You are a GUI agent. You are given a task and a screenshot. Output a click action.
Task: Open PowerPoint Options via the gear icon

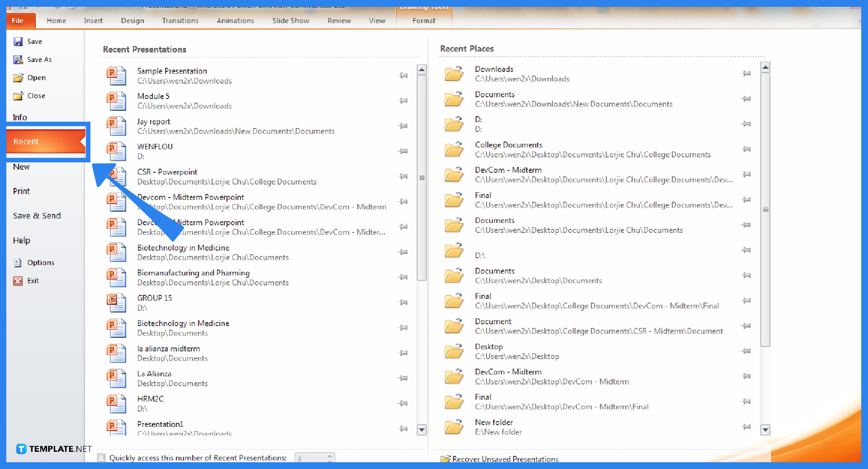pos(17,262)
